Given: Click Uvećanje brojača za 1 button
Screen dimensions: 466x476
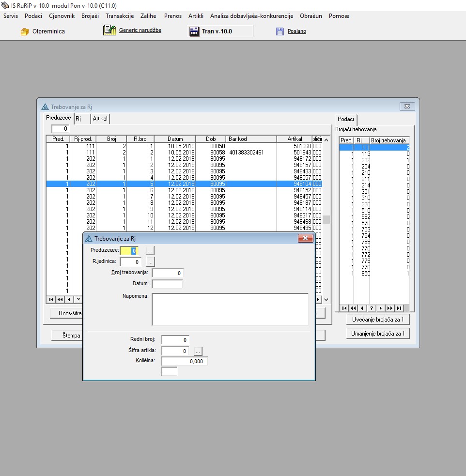Looking at the screenshot, I should 378,320.
